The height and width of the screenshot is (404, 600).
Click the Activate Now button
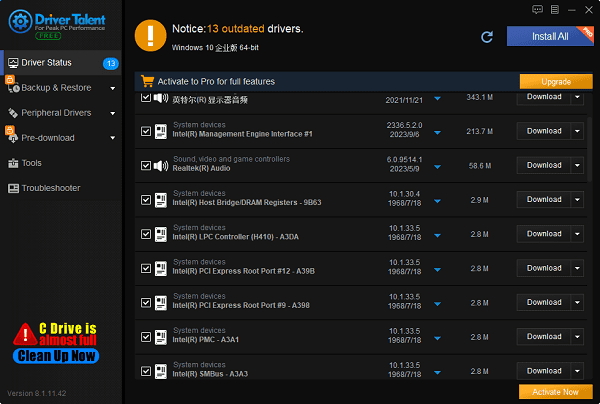pyautogui.click(x=556, y=392)
